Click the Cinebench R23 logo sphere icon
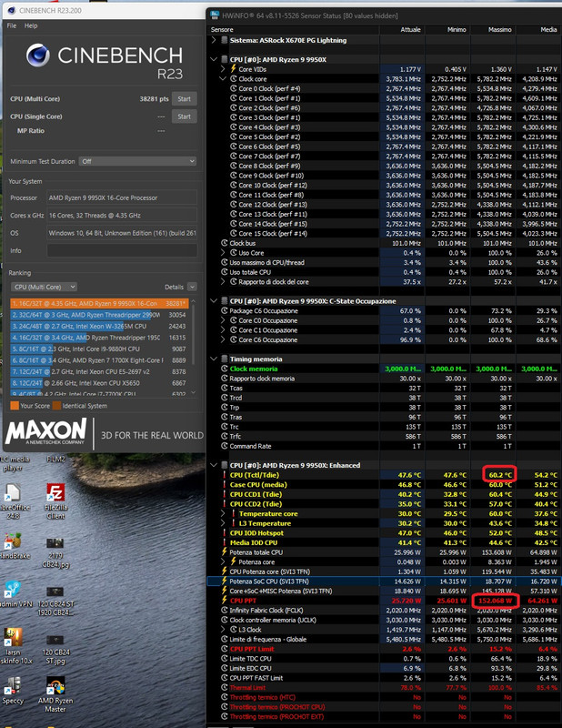Screen dimensions: 562x728 (38, 56)
